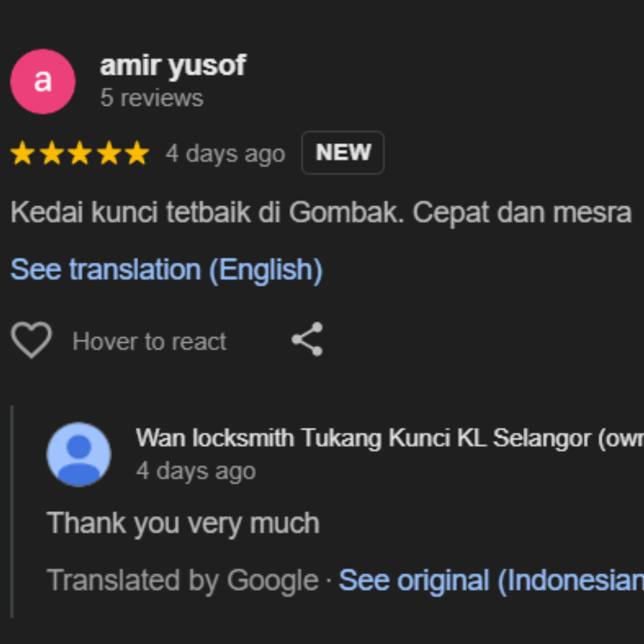The image size is (644, 644).
Task: Click the fifth yellow rating star
Action: pyautogui.click(x=137, y=153)
